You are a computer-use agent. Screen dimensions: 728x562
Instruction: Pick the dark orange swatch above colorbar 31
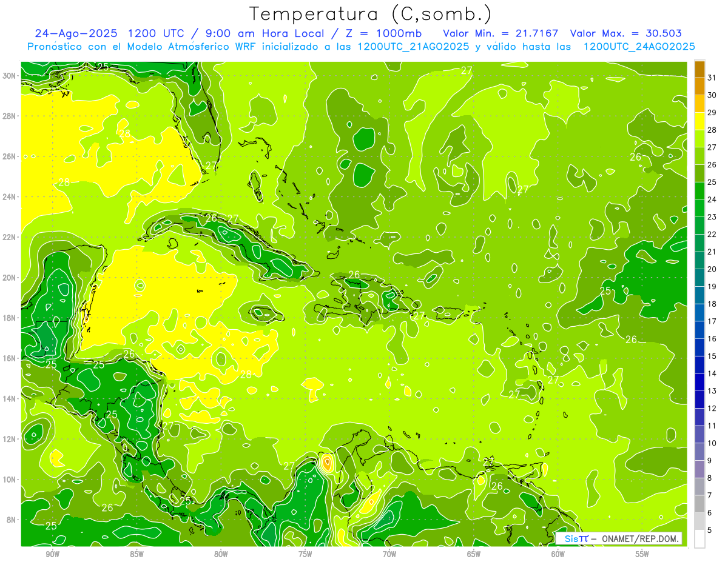pos(699,69)
